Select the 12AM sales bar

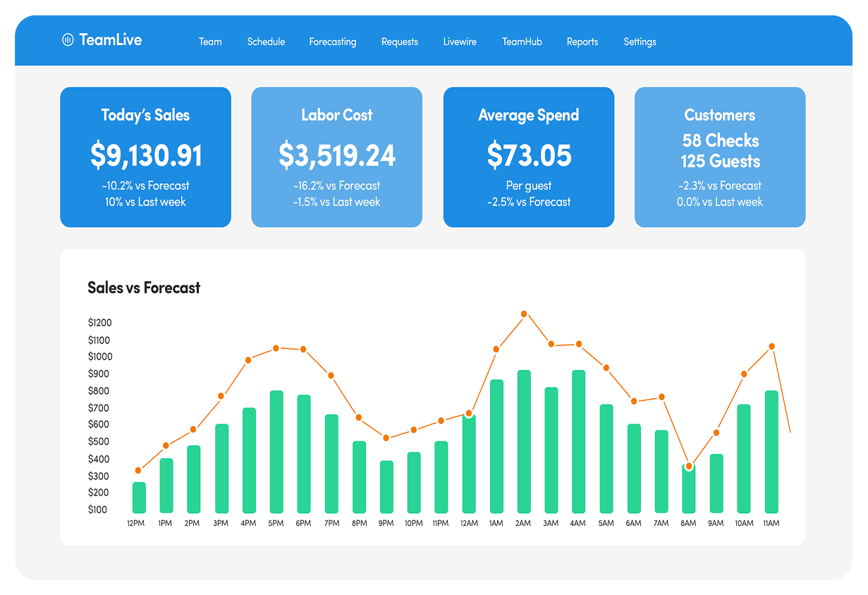[468, 464]
